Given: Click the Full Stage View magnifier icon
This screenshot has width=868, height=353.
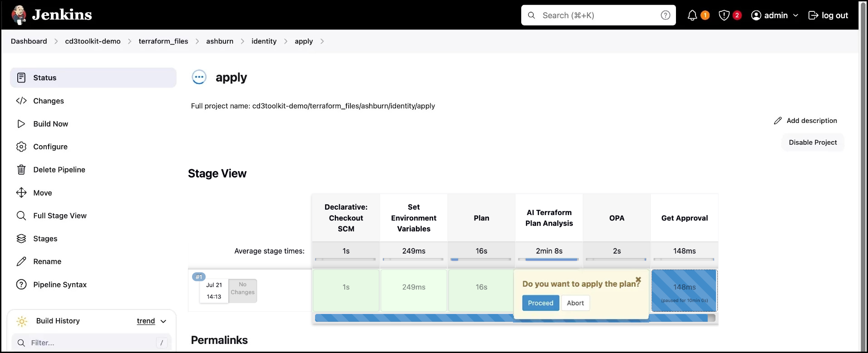Looking at the screenshot, I should point(21,216).
